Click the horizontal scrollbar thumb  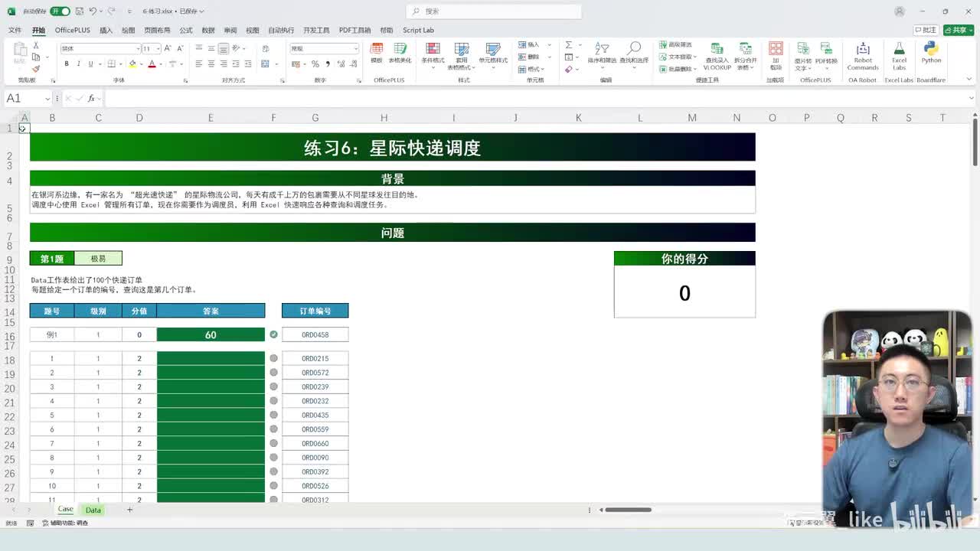tap(628, 510)
